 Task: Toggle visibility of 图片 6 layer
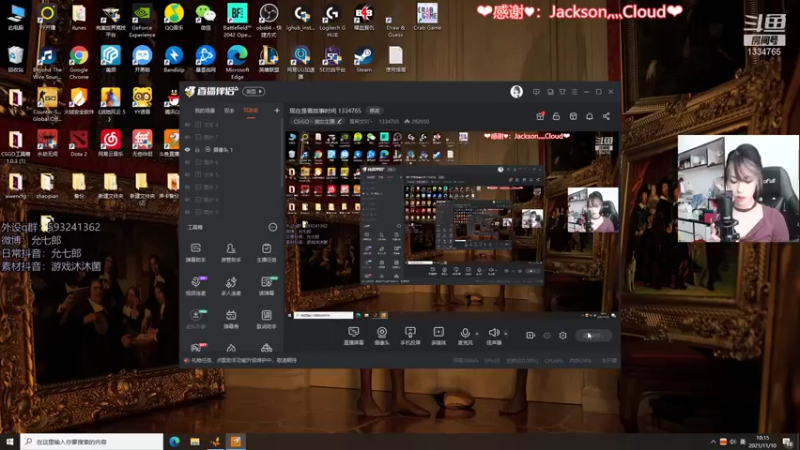[187, 162]
